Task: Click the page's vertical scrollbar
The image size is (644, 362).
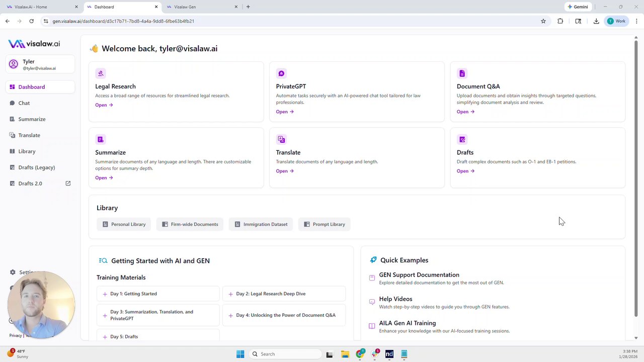Action: [x=636, y=178]
